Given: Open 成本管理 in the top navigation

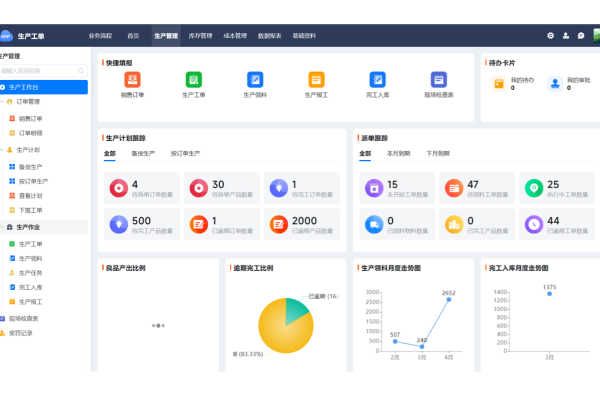Looking at the screenshot, I should [x=235, y=36].
